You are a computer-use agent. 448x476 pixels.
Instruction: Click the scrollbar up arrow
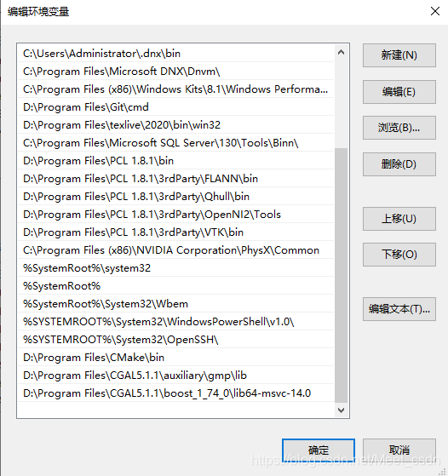point(341,52)
